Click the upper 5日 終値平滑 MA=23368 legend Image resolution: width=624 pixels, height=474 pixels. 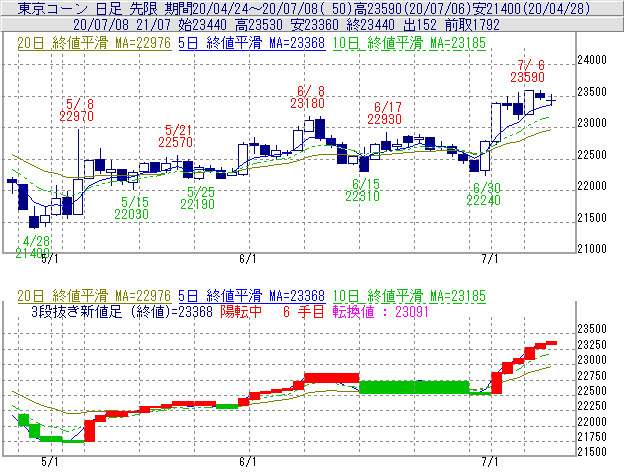pyautogui.click(x=252, y=43)
